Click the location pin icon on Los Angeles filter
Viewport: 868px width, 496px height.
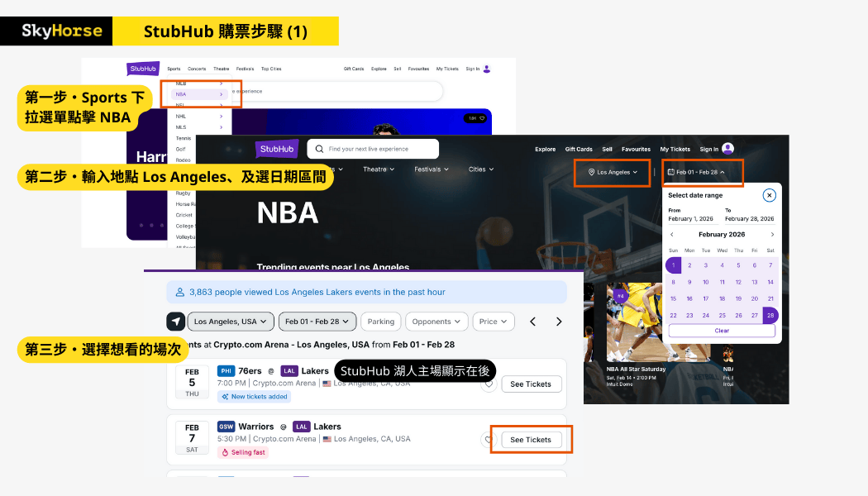591,171
